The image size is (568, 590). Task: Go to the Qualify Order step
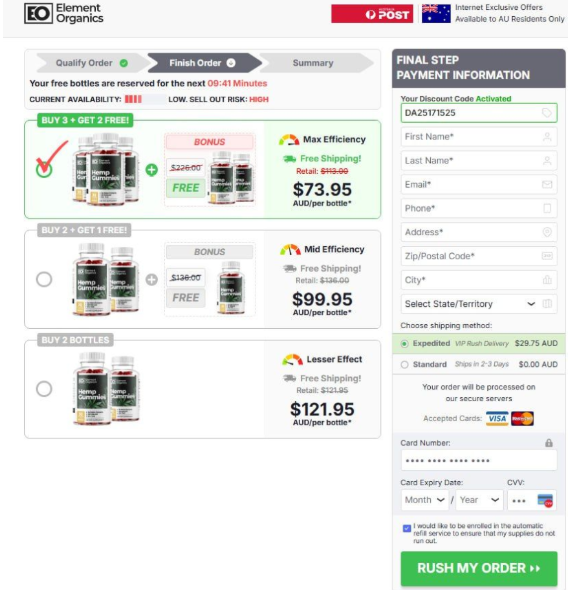(x=92, y=63)
